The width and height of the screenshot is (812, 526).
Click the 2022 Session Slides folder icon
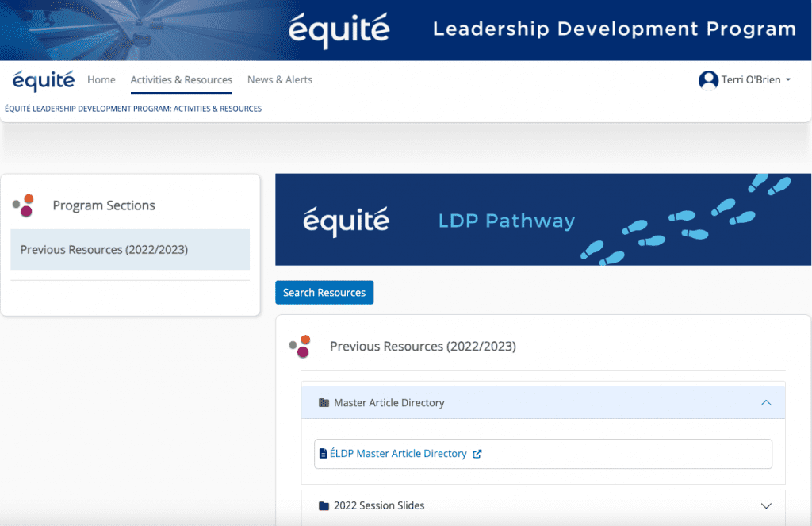[324, 506]
